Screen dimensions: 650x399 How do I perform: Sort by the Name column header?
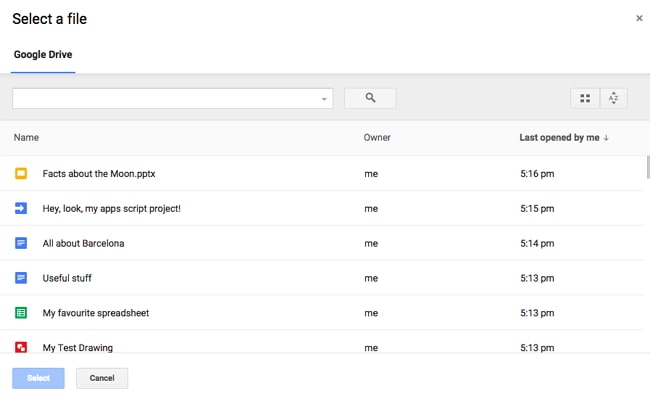26,138
